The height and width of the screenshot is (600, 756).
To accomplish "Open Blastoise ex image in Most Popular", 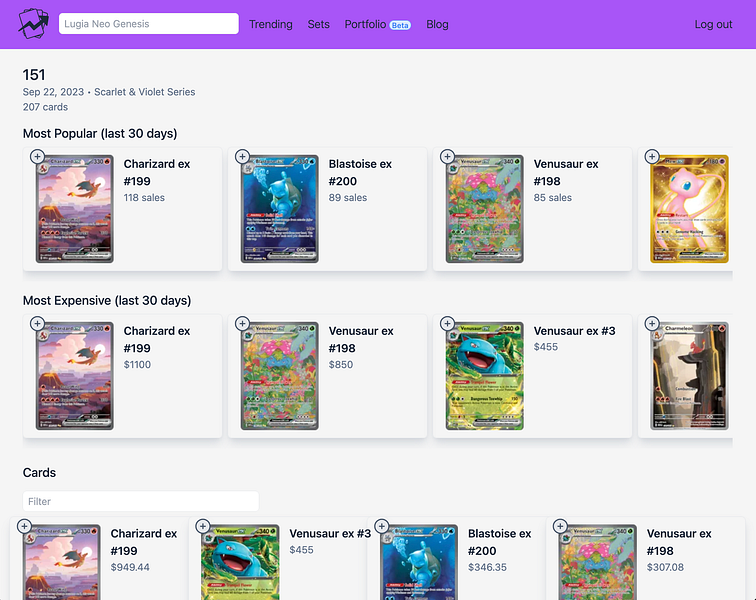I will pyautogui.click(x=280, y=209).
